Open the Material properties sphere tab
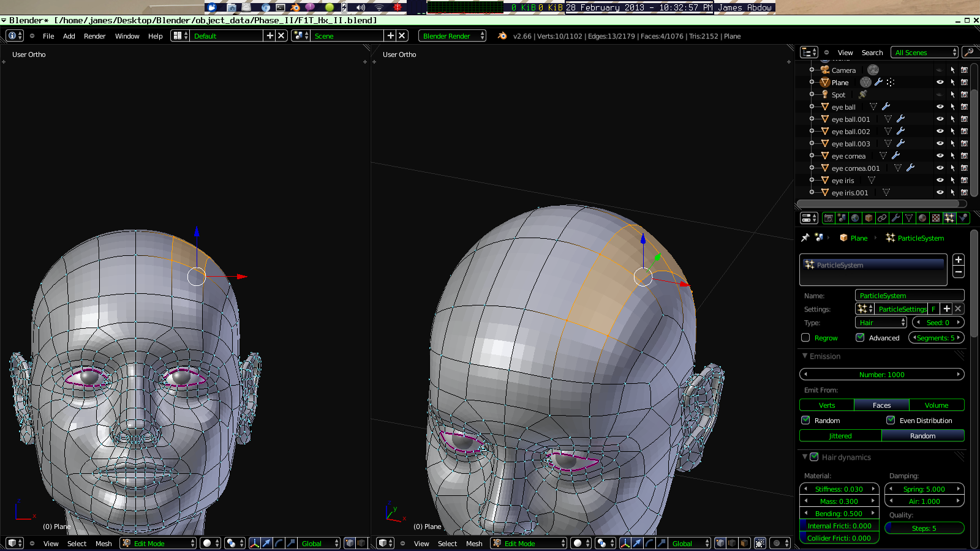 pos(922,218)
